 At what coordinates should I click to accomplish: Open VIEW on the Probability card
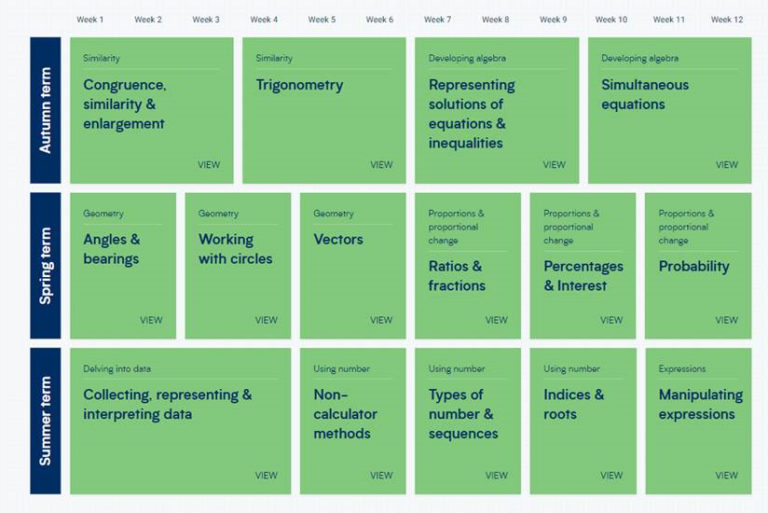coord(726,320)
